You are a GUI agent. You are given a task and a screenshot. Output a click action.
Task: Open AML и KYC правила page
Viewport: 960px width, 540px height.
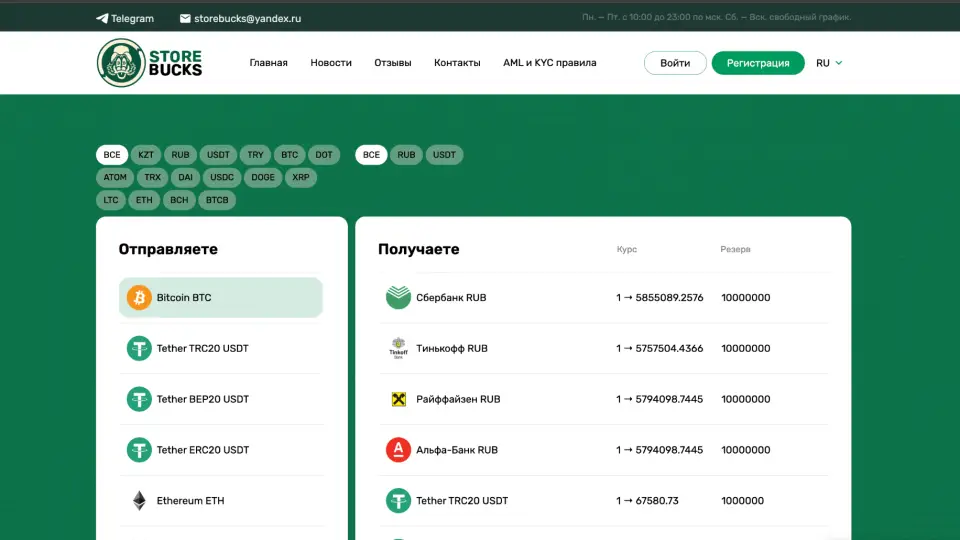coord(549,62)
